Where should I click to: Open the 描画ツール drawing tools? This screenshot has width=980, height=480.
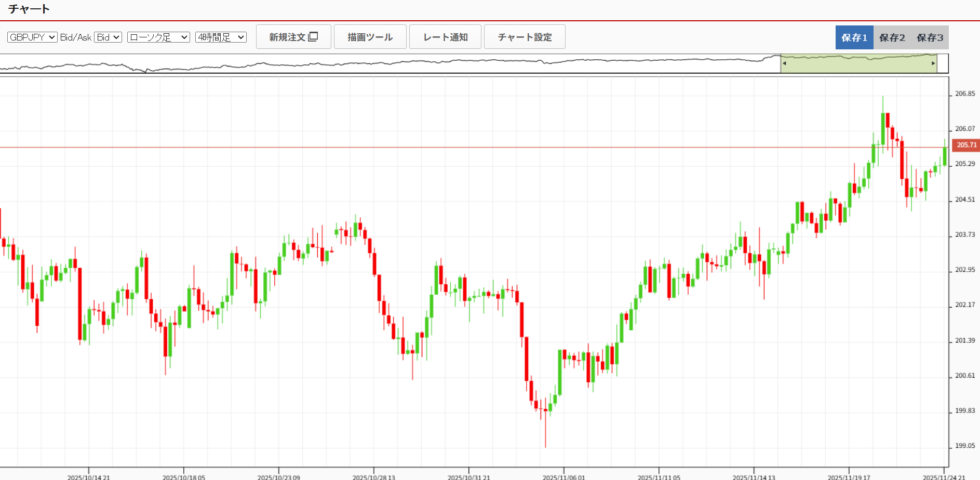point(370,37)
